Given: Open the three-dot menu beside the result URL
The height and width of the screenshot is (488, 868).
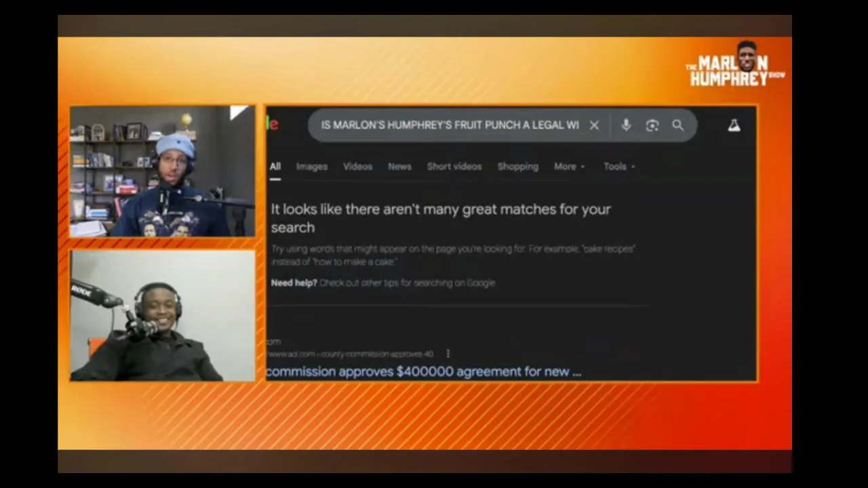Looking at the screenshot, I should (x=448, y=354).
